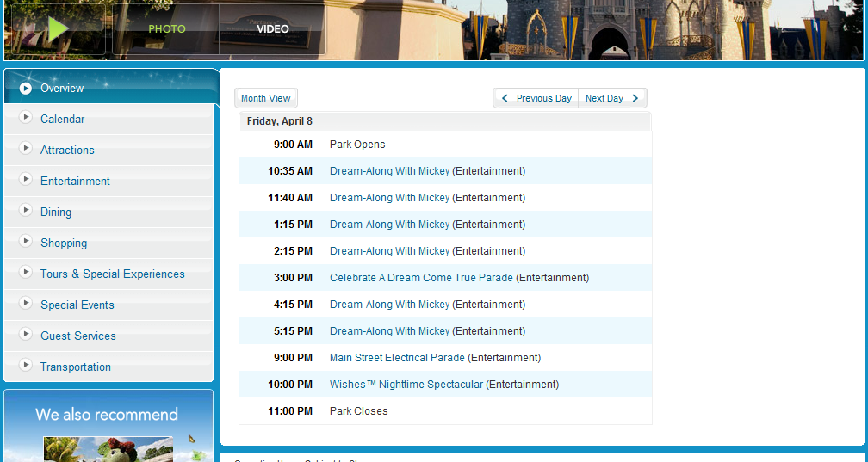Open the Overview menu item

tap(62, 89)
